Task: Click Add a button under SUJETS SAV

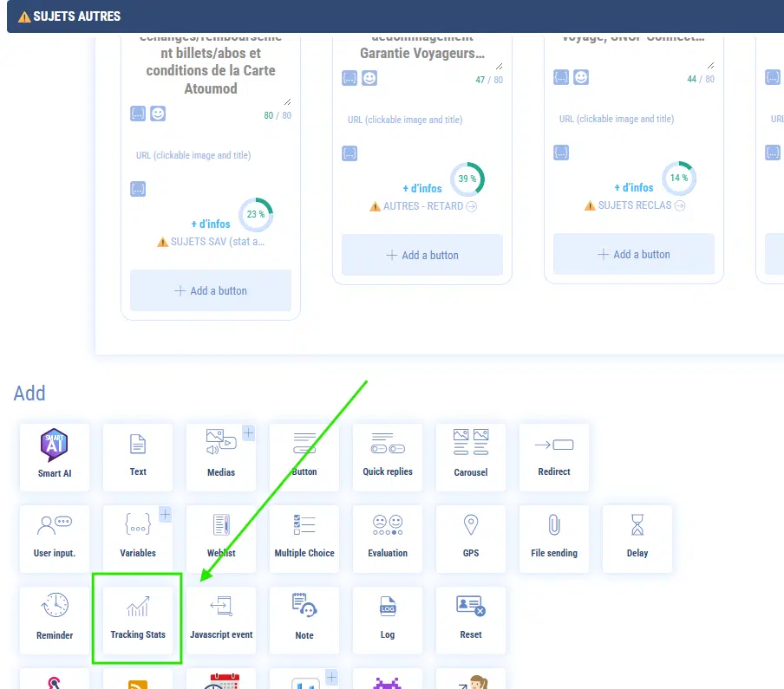Action: pos(211,290)
